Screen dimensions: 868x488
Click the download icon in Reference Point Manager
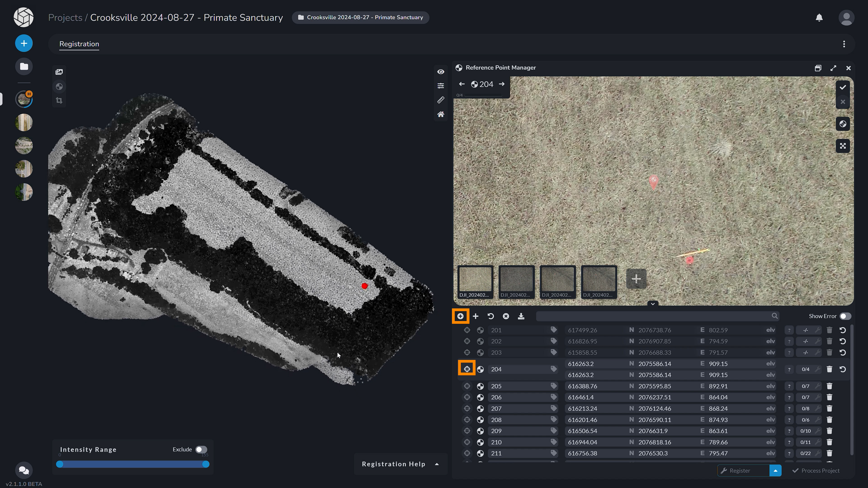tap(521, 316)
